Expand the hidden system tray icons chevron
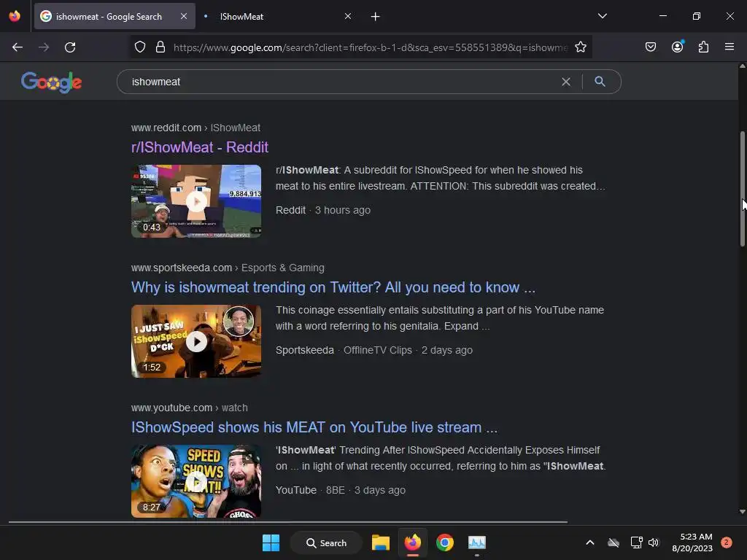Screen dimensions: 747x560 [589, 542]
